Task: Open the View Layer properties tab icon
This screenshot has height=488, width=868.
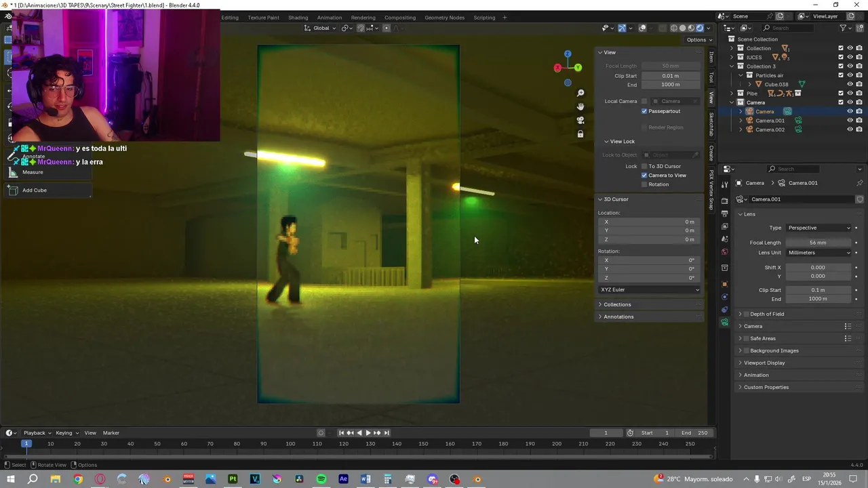Action: coord(724,226)
